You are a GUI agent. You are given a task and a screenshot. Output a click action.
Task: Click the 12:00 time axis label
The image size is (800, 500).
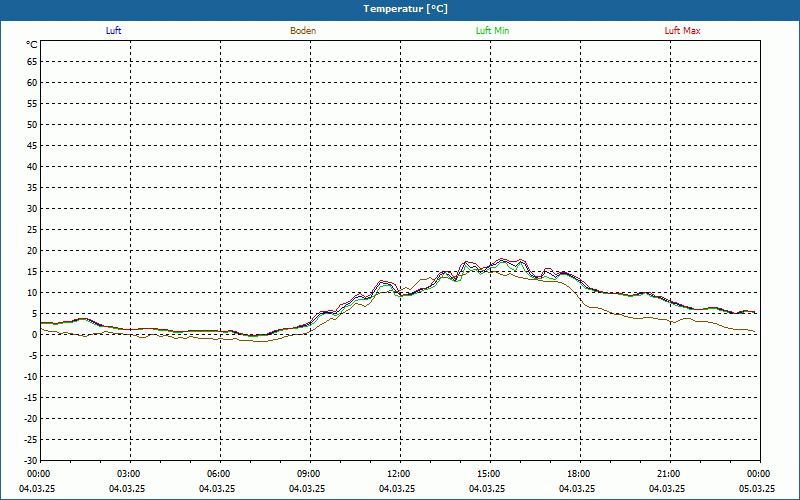pos(398,474)
